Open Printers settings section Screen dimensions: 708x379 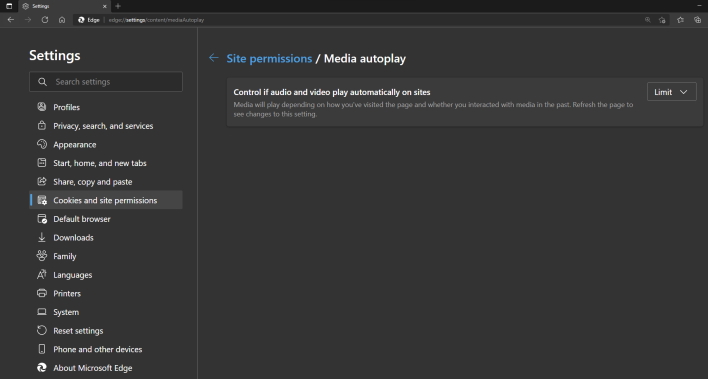(106, 294)
